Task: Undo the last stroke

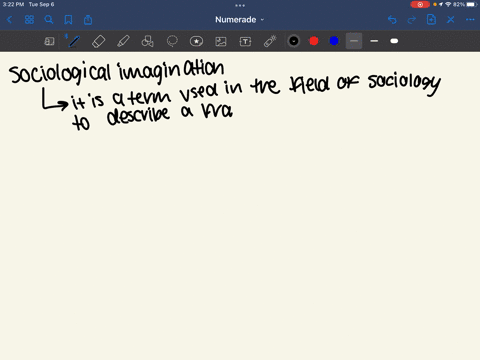Action: click(x=392, y=20)
